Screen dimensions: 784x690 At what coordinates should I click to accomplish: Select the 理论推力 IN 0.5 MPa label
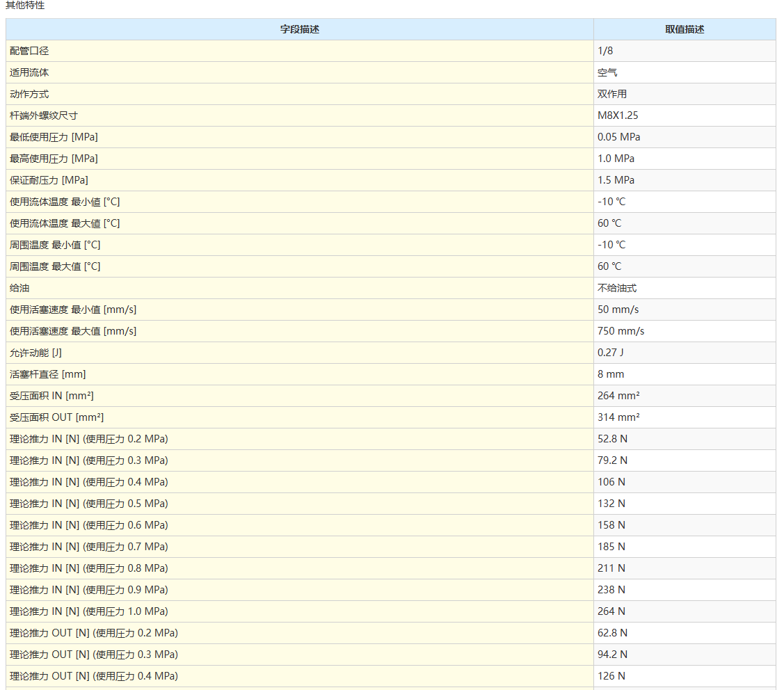pos(88,504)
